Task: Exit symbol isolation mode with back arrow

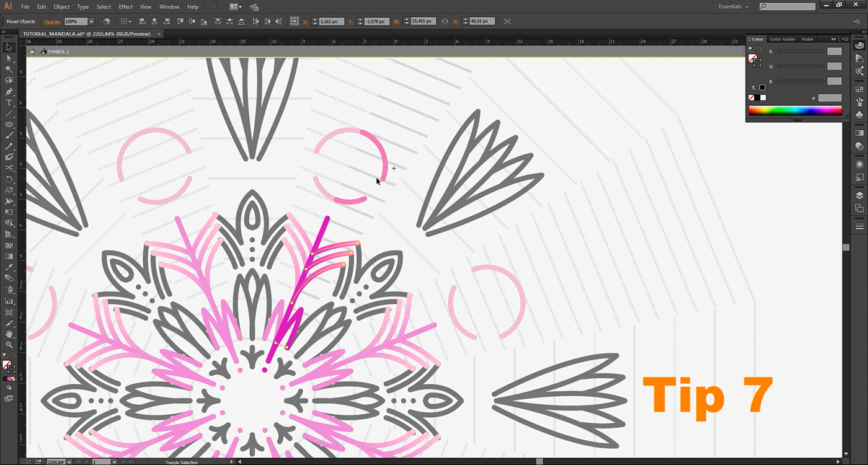Action: (x=32, y=52)
